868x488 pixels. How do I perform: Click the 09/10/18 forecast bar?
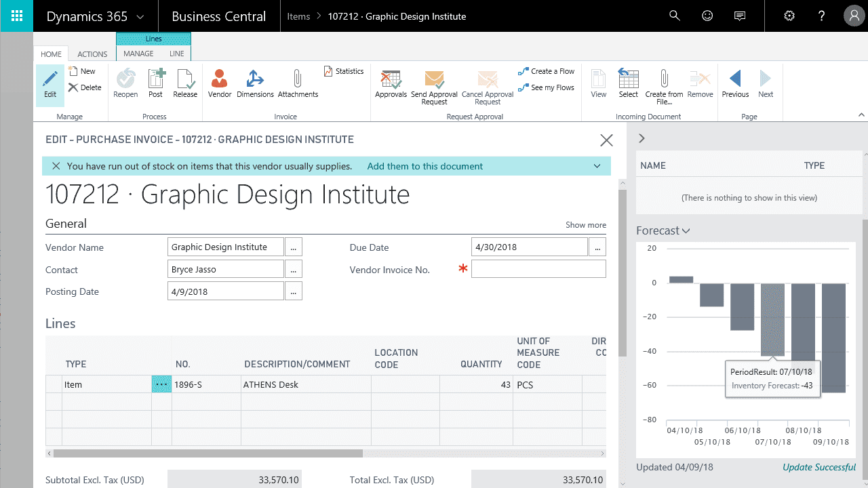(834, 338)
